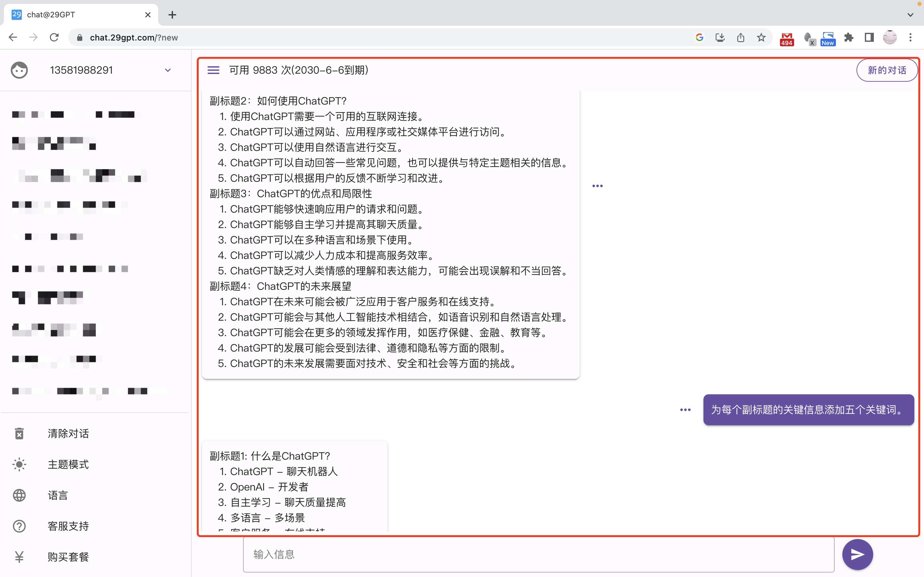Click the install app icon in address bar
This screenshot has width=924, height=577.
click(x=720, y=37)
